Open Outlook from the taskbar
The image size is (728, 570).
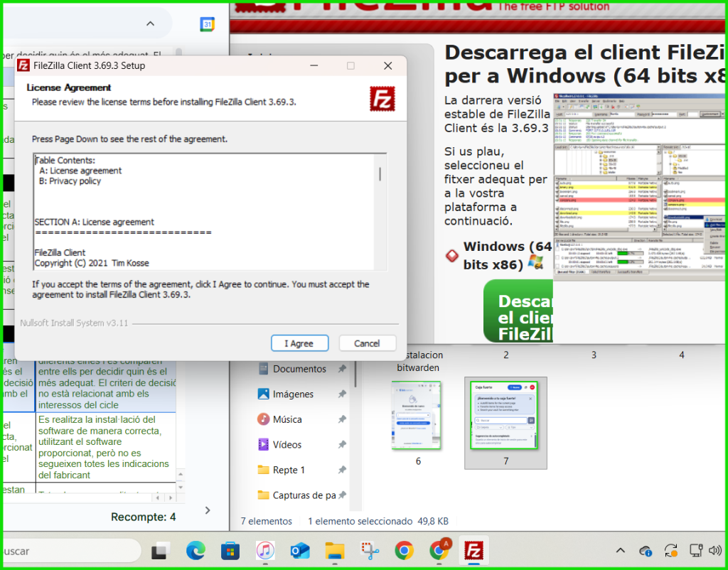pos(300,551)
